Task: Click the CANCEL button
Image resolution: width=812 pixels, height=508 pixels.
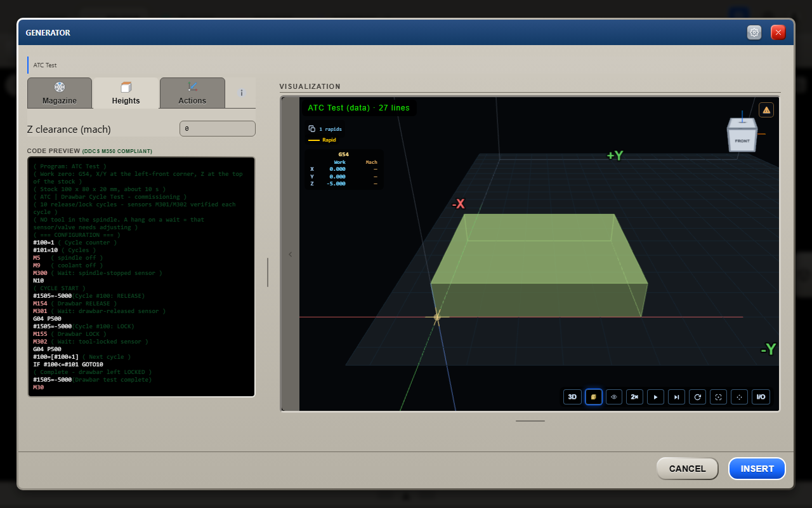Action: click(687, 469)
